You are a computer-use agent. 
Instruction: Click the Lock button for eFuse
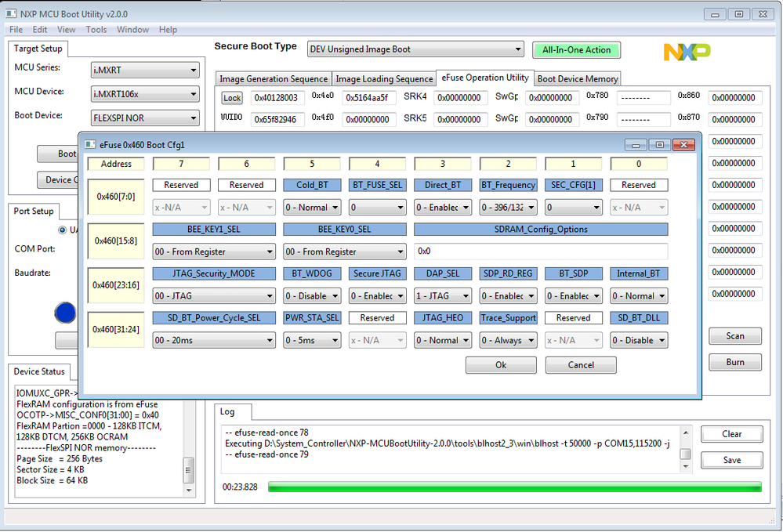(x=232, y=98)
